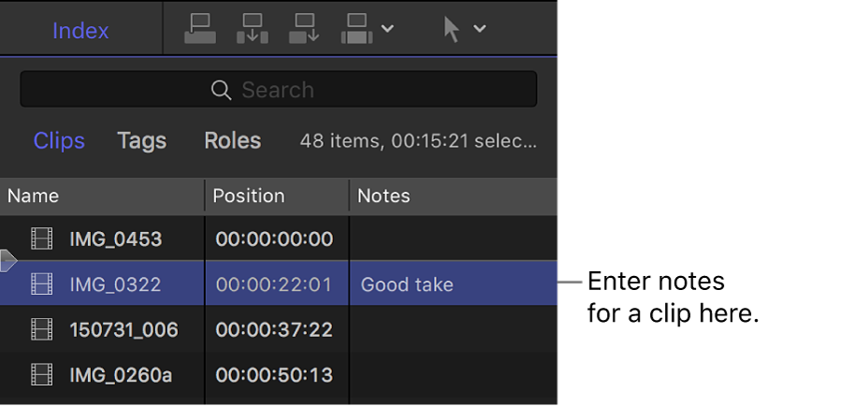Click in the Search field

coord(279,90)
